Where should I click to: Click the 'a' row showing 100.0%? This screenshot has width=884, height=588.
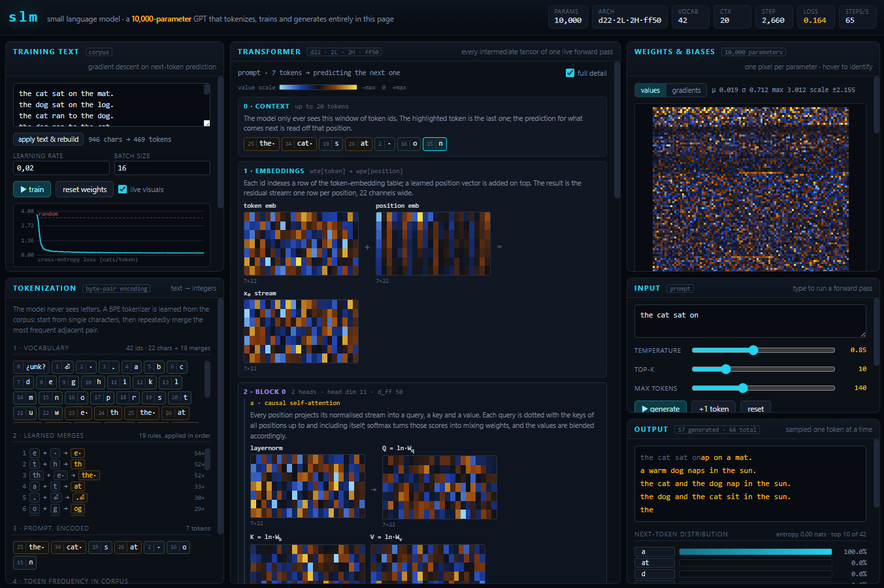click(751, 551)
